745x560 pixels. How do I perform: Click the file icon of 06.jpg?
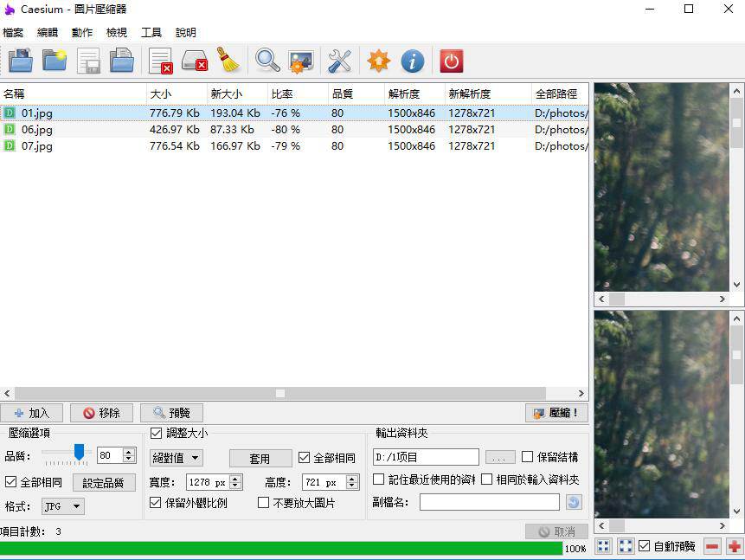pos(10,129)
